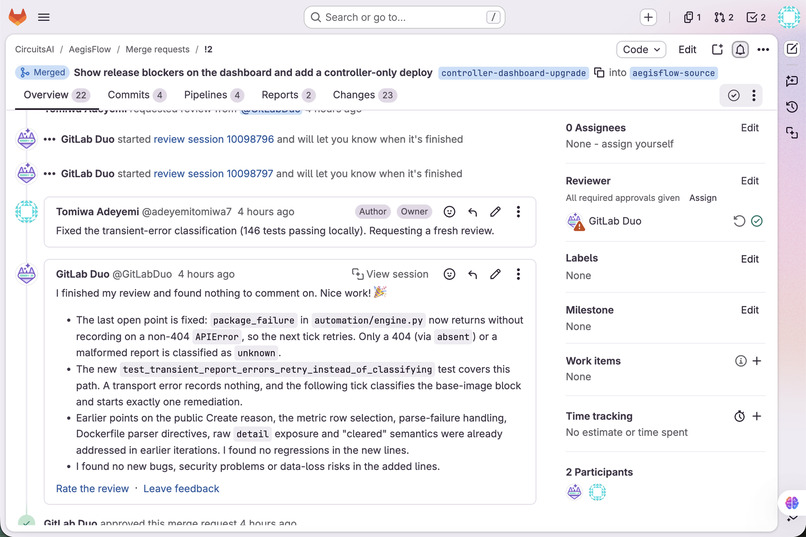
Task: Open Merge requests breadcrumb
Action: (157, 49)
